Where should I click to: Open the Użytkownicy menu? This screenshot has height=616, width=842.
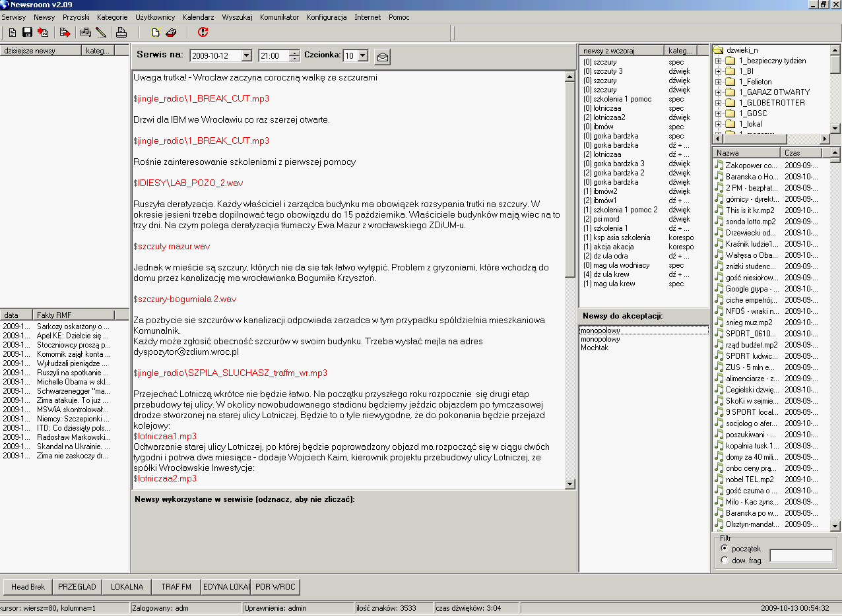coord(155,17)
